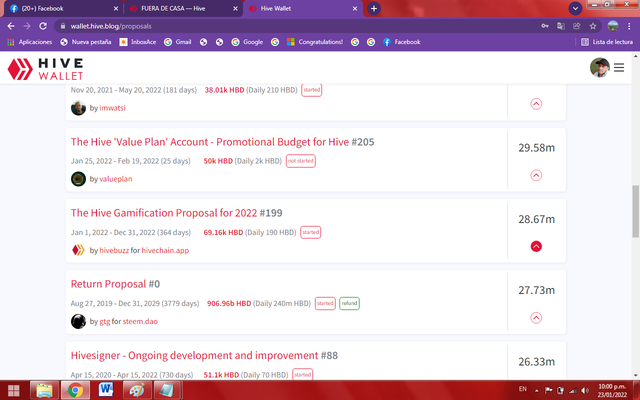The image size is (640, 400).
Task: Toggle upvote on imwatsi proposal
Action: pyautogui.click(x=536, y=104)
